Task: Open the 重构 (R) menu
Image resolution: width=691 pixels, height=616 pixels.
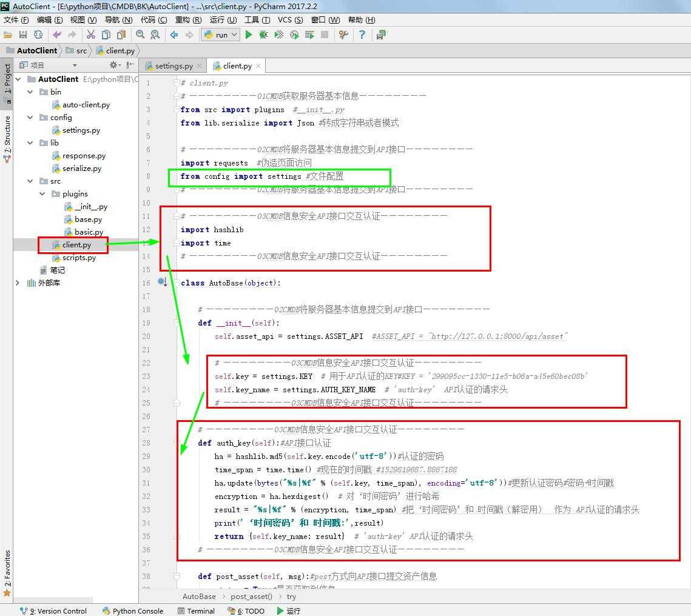Action: coord(188,20)
